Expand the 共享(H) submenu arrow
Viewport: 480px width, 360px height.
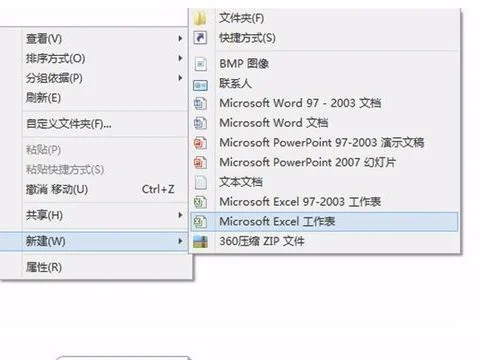pyautogui.click(x=180, y=215)
